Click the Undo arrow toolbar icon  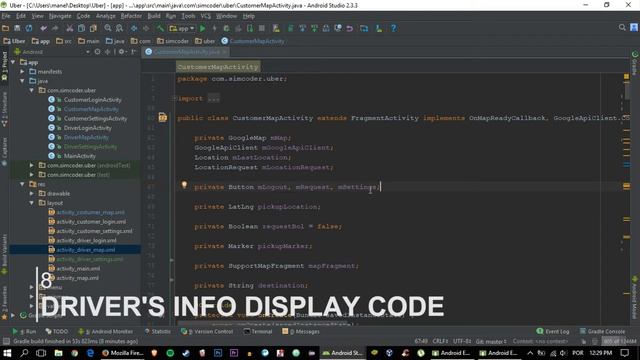pyautogui.click(x=43, y=28)
